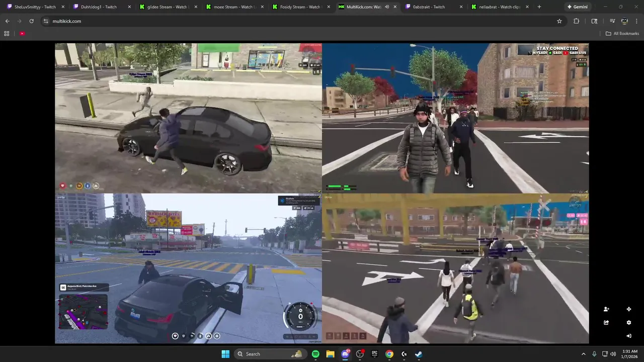
Task: Open Epic Games Launcher from the taskbar
Action: click(374, 354)
